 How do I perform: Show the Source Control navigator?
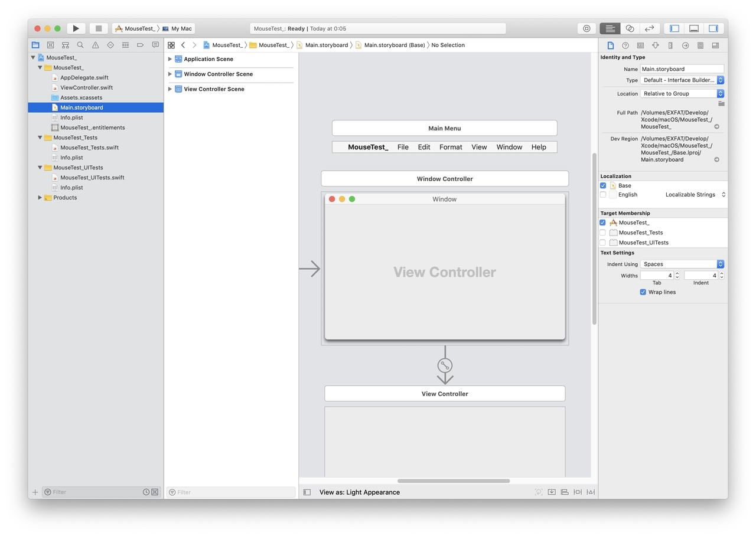[x=50, y=45]
